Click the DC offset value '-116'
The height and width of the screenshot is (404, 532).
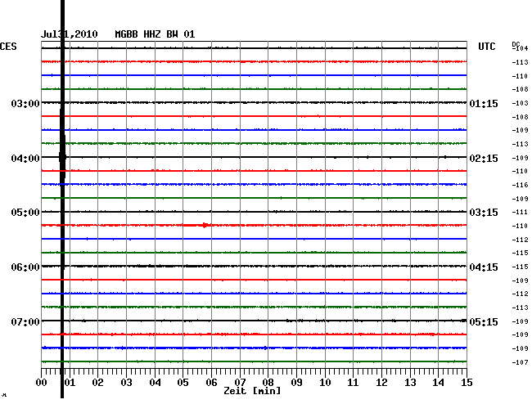pos(520,185)
